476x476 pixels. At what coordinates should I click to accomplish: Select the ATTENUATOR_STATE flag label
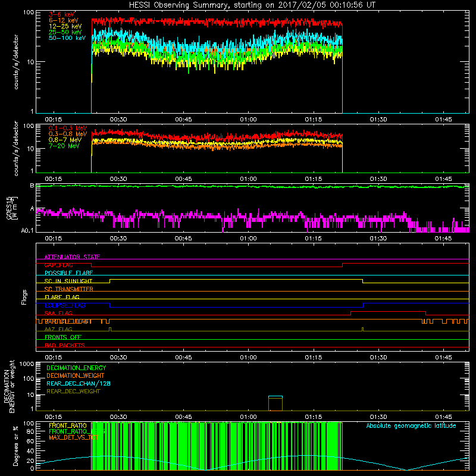(72, 257)
